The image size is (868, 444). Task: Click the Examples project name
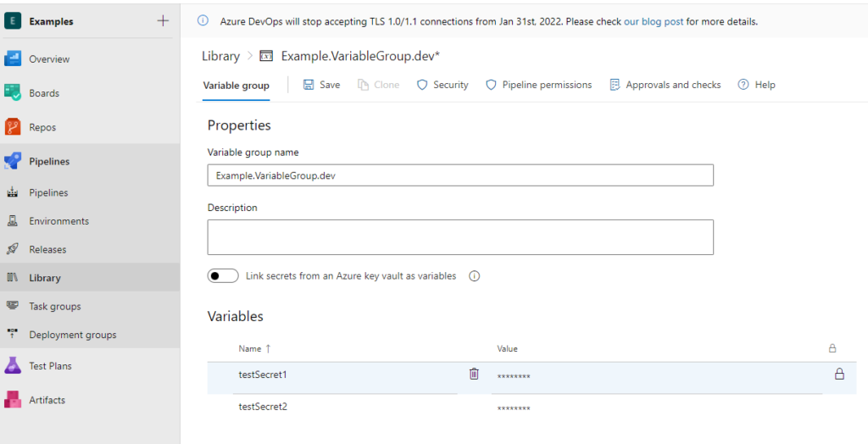click(x=51, y=21)
